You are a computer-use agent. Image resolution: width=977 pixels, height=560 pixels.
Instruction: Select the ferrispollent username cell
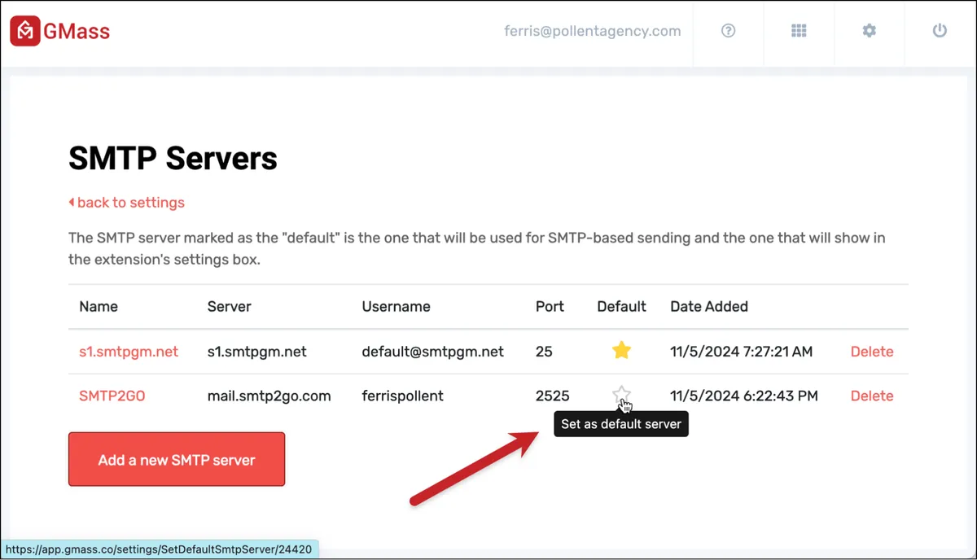tap(403, 396)
